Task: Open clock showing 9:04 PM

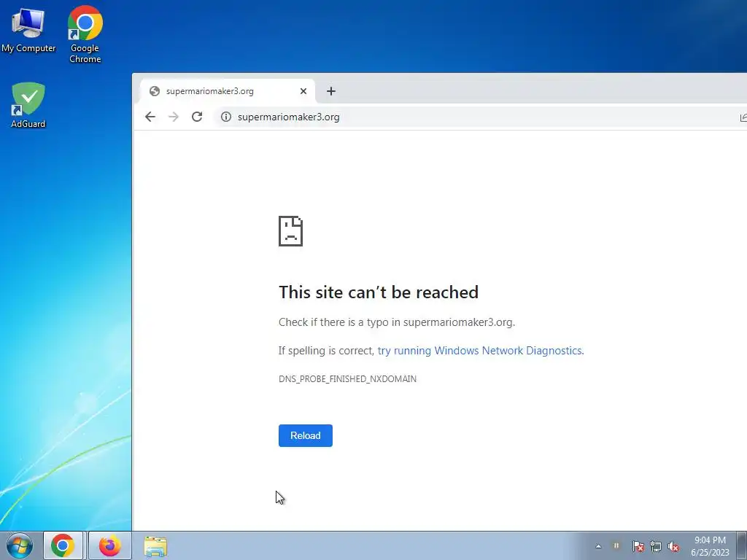Action: (x=710, y=546)
